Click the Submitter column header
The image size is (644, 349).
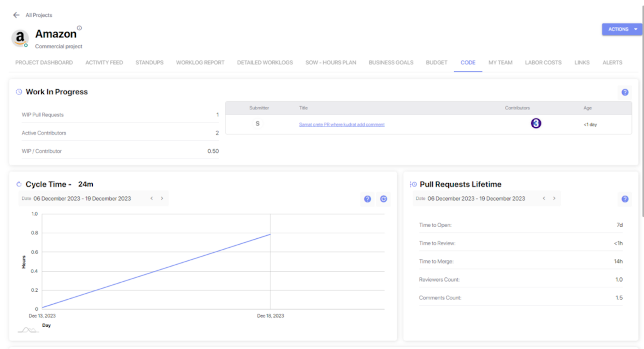259,108
